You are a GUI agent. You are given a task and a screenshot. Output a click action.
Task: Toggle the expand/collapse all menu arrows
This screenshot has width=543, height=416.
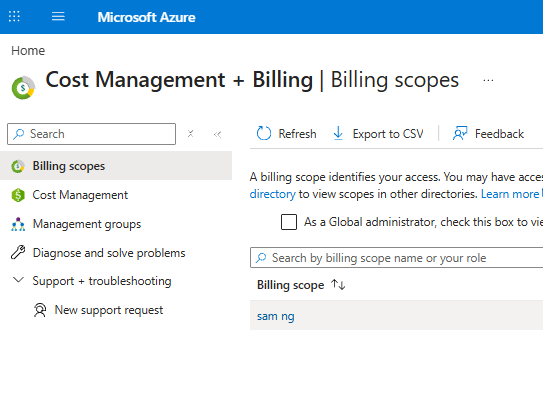tap(190, 134)
